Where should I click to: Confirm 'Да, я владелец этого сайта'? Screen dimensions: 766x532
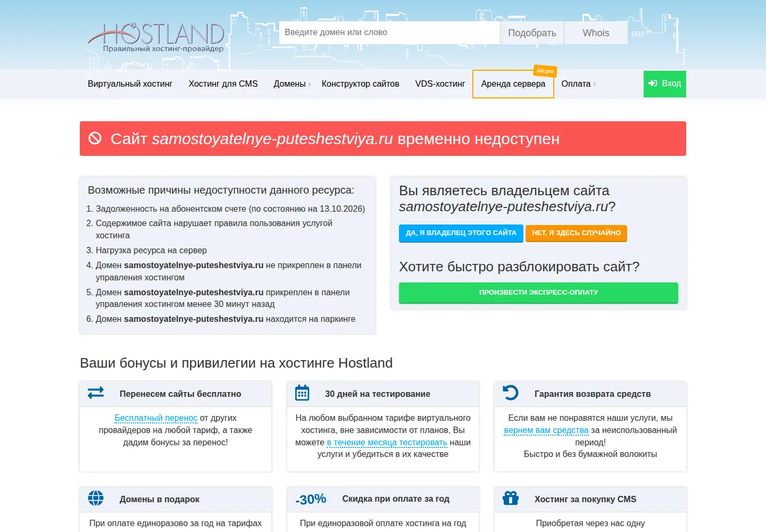(x=461, y=233)
